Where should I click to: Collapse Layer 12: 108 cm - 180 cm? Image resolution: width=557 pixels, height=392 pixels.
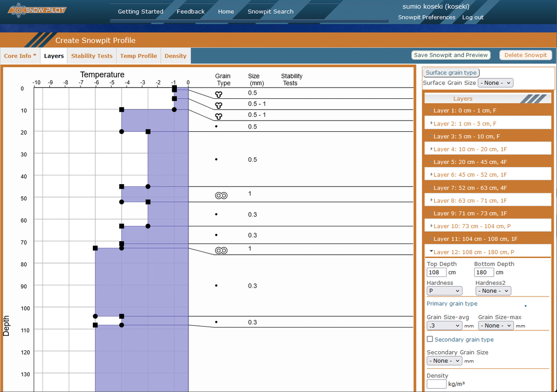click(x=487, y=252)
